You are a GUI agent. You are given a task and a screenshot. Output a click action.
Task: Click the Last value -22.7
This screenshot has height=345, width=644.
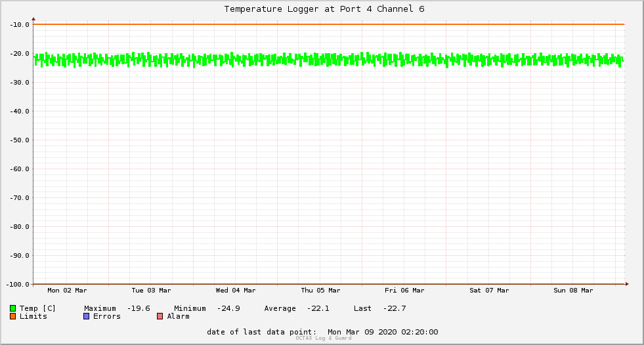point(395,308)
